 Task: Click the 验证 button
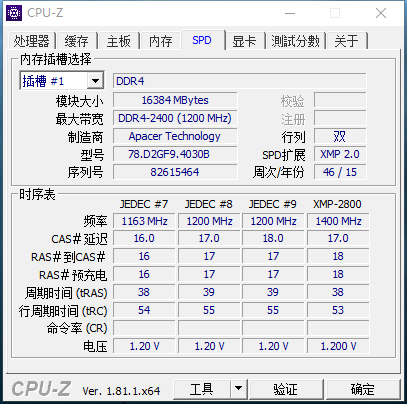(285, 388)
